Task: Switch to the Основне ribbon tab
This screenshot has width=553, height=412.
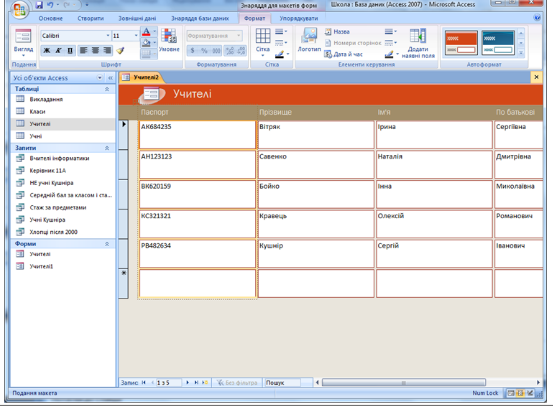Action: 50,18
